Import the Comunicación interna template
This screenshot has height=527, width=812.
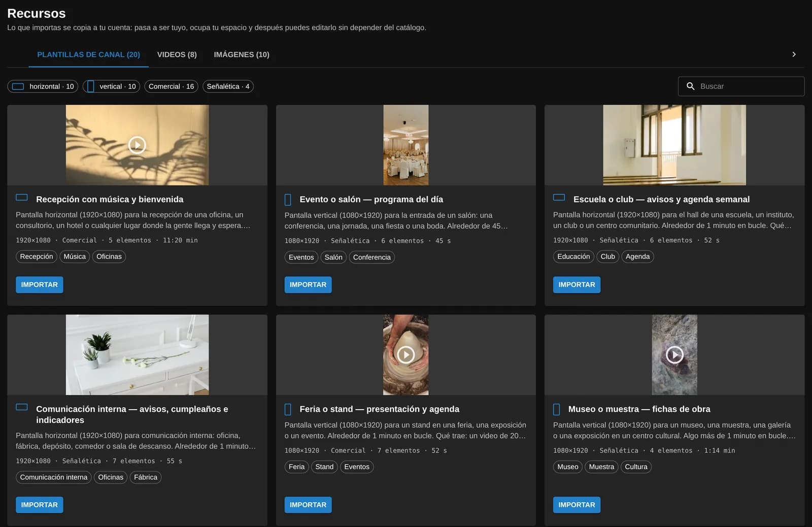[x=40, y=505]
